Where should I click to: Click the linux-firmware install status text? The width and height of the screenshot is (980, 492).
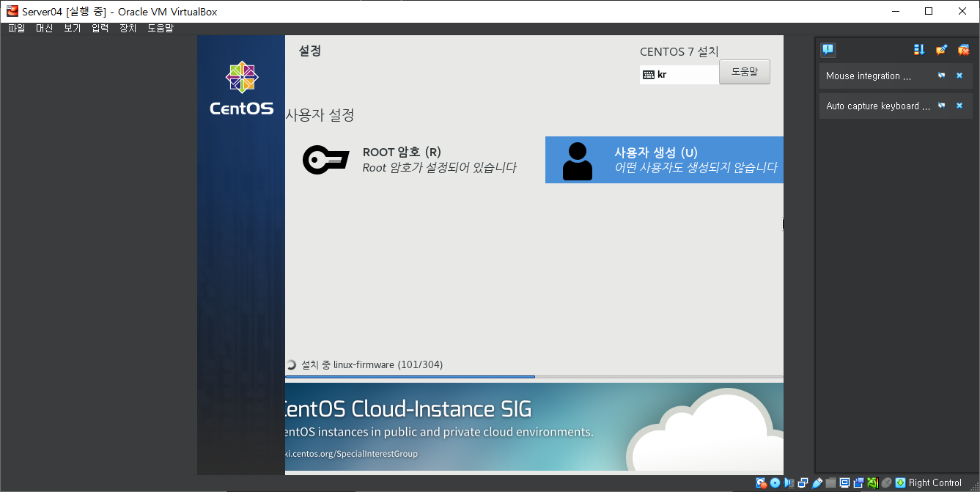tap(372, 364)
